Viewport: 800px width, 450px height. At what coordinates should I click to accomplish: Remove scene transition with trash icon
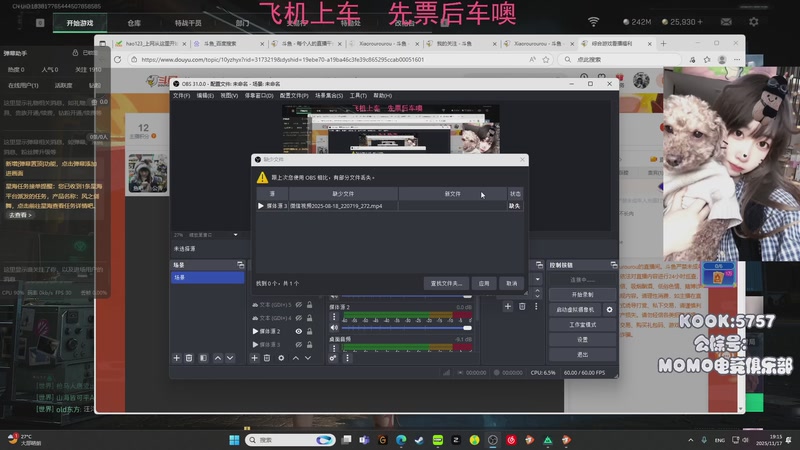tap(522, 306)
